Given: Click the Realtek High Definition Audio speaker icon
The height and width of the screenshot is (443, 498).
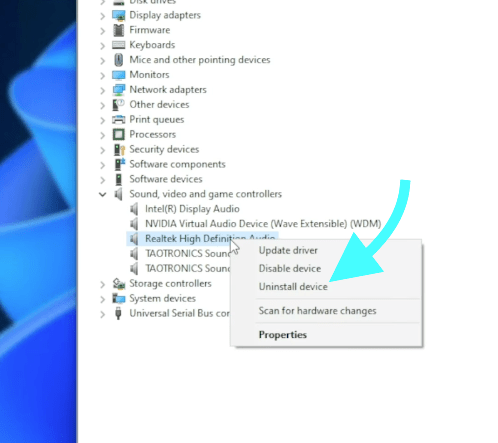Looking at the screenshot, I should (134, 239).
